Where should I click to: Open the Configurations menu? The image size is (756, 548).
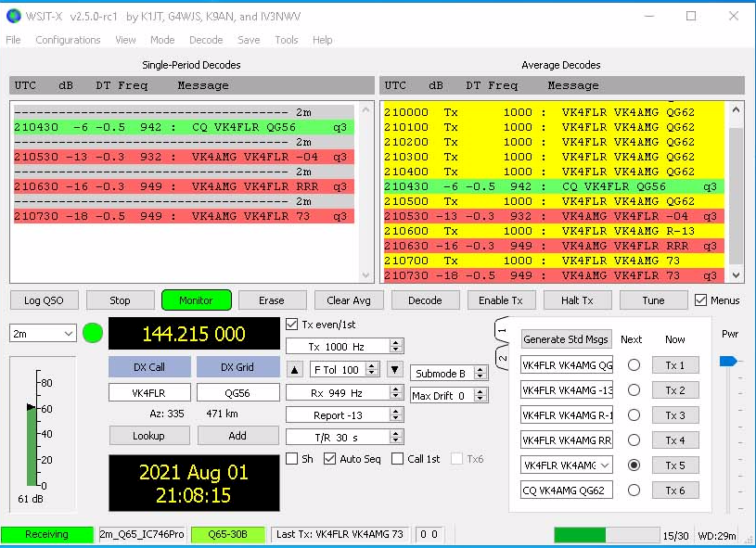(x=68, y=40)
